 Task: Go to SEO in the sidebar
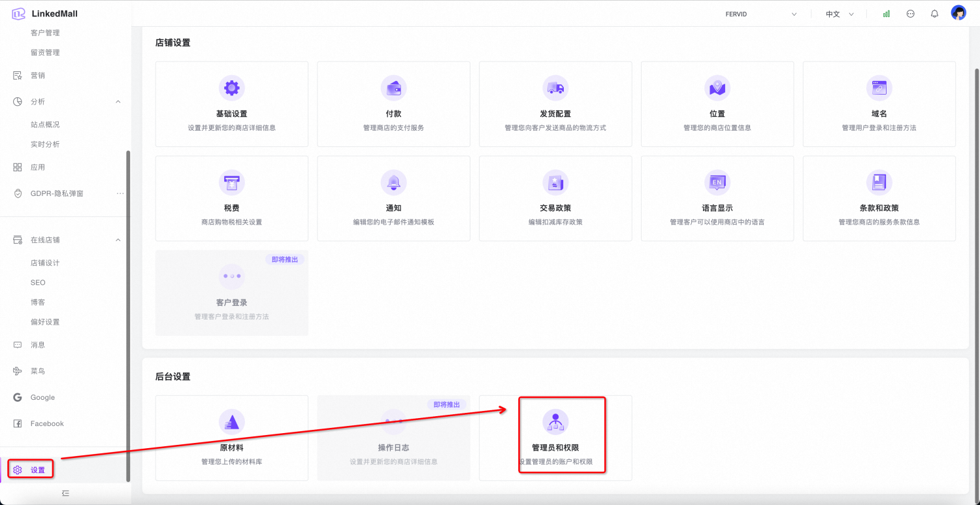pyautogui.click(x=38, y=282)
